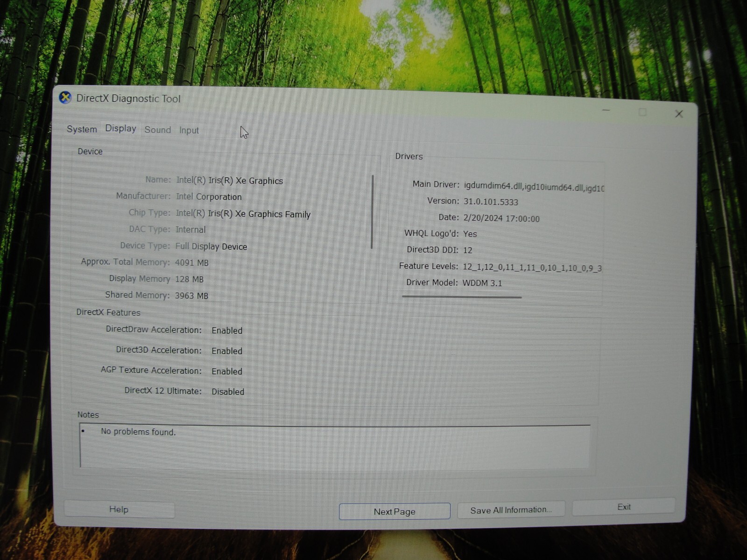
Task: Select Direct3D DDI value '12'
Action: (467, 250)
